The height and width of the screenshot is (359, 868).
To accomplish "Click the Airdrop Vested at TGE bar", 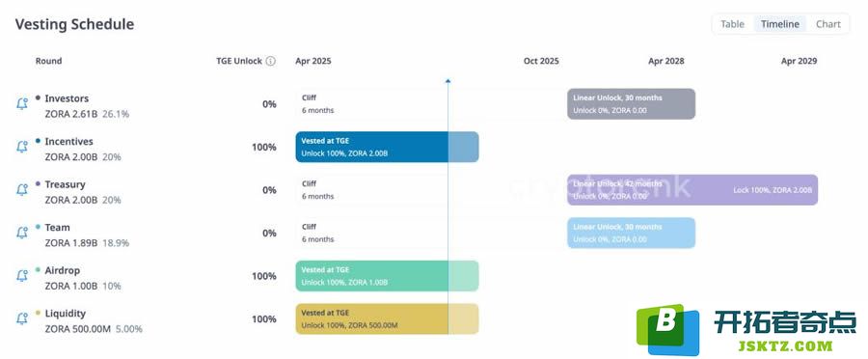I will click(387, 275).
